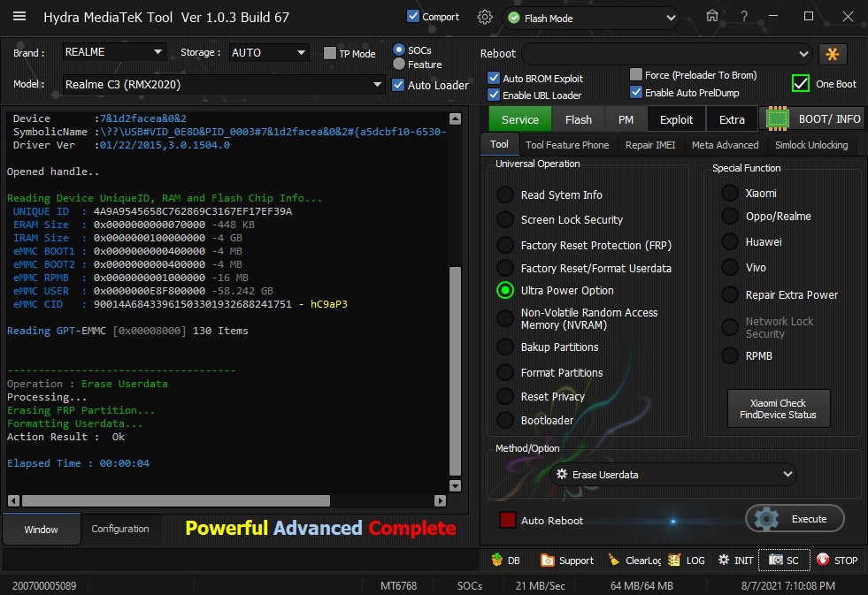Select the Huawei special function
The image size is (868, 595).
click(x=730, y=241)
